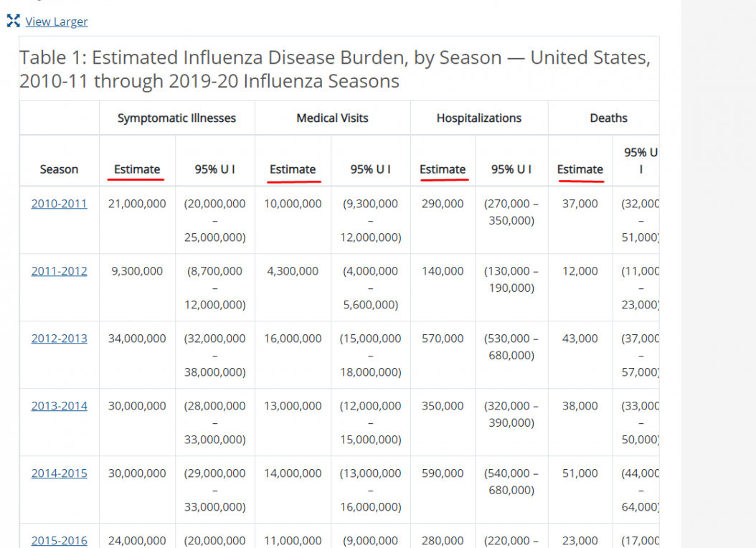Open the 2010-2011 season link

click(x=60, y=204)
